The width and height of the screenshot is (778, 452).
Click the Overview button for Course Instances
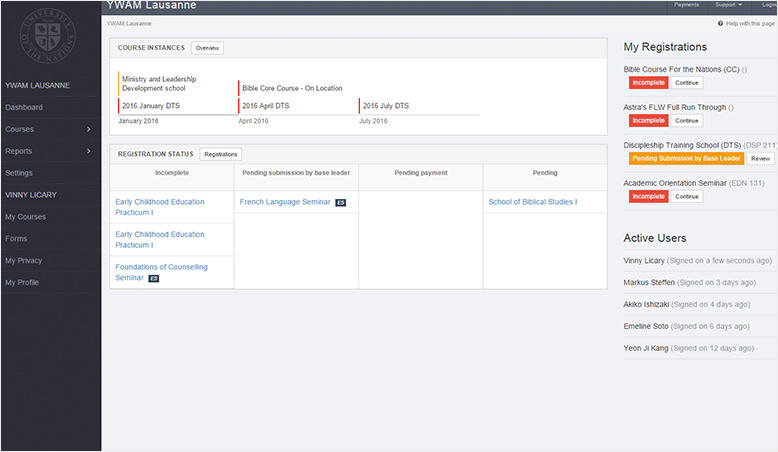point(208,48)
